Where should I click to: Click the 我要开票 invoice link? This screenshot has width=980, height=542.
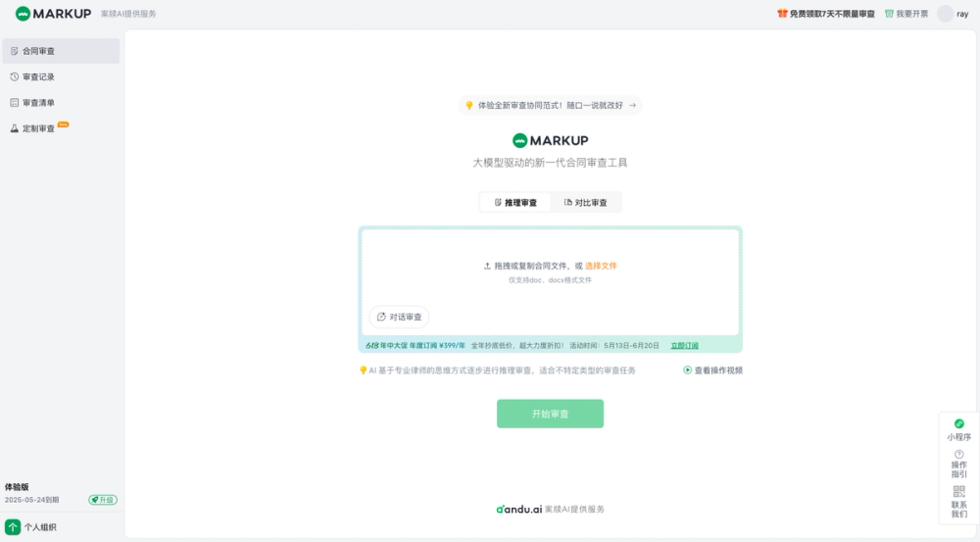tap(906, 14)
